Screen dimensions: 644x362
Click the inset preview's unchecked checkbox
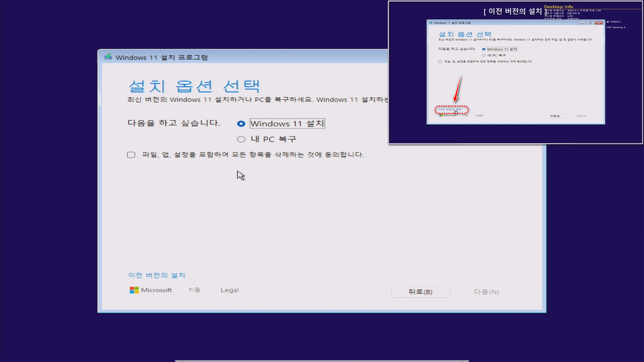pos(440,62)
